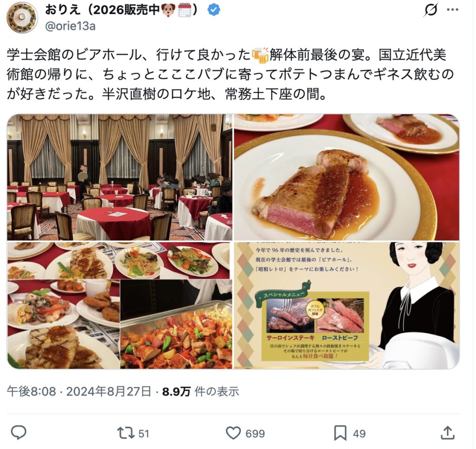Like the post with heart icon
The image size is (476, 449).
pos(233,433)
